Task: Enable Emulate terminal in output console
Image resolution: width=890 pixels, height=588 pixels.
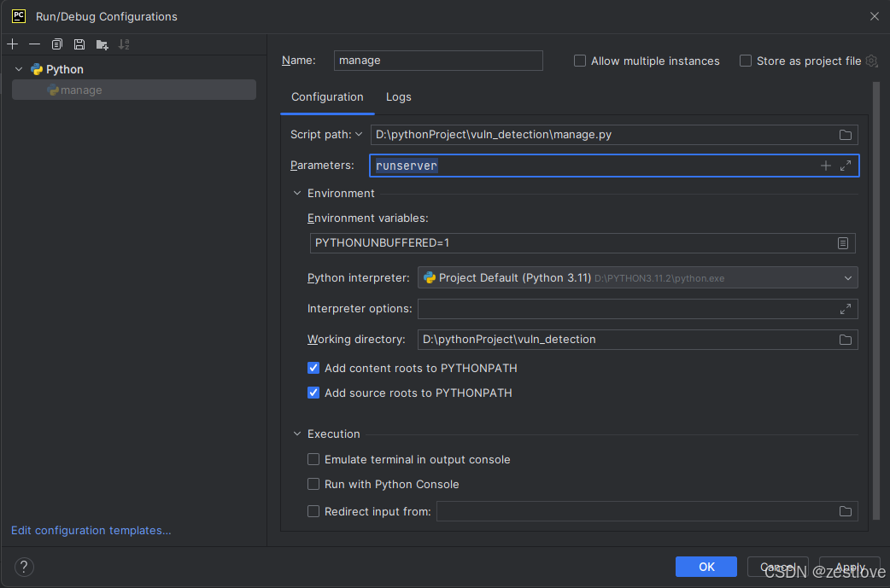Action: (313, 459)
